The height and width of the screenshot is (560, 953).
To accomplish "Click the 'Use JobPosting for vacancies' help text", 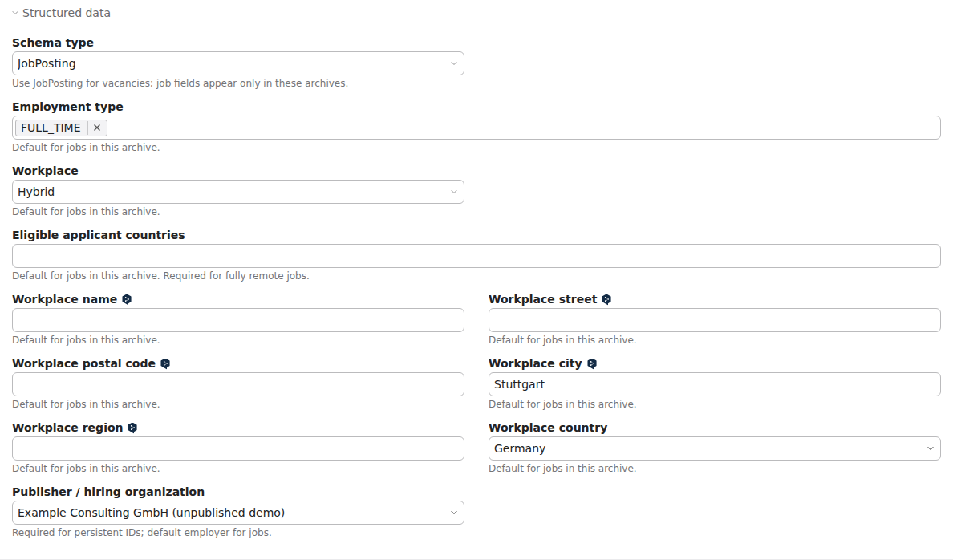I will [x=180, y=83].
